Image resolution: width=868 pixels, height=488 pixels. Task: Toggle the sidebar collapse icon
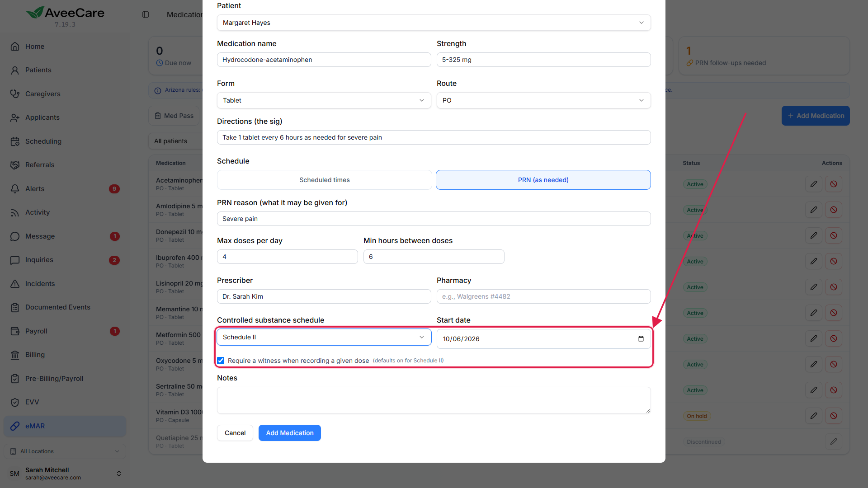[x=146, y=14]
